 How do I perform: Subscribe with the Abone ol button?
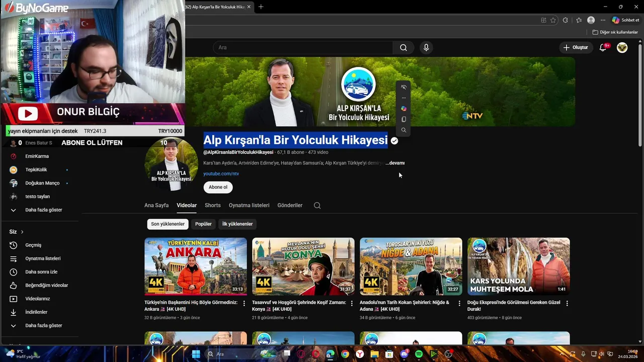tap(218, 187)
